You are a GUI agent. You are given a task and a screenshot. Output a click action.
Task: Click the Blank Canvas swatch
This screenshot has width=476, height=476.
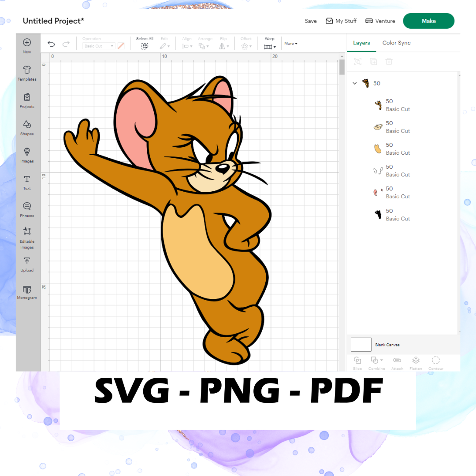pyautogui.click(x=361, y=345)
